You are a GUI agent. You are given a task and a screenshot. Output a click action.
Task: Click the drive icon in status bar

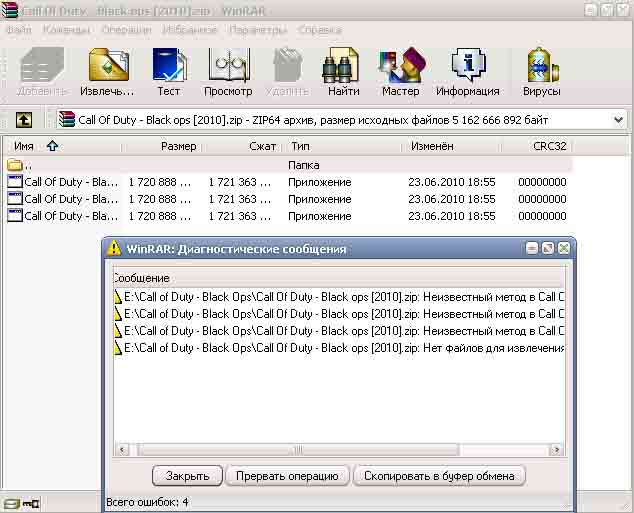click(12, 504)
